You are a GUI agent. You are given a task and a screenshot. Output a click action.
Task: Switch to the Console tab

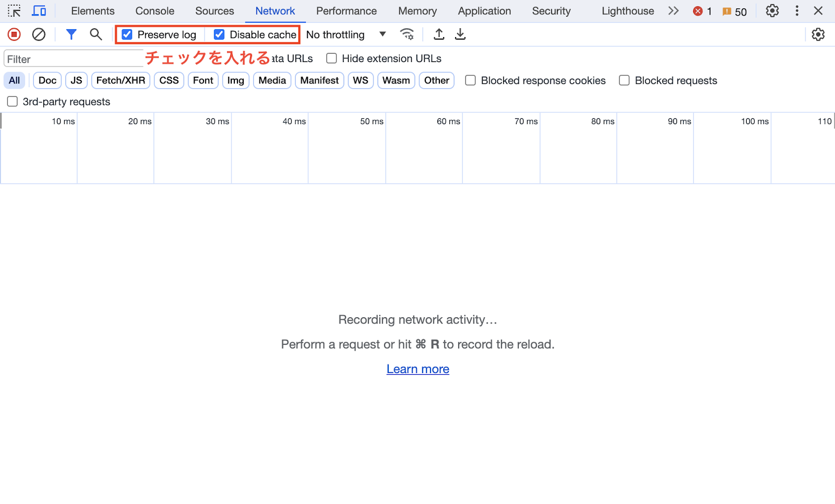click(154, 11)
